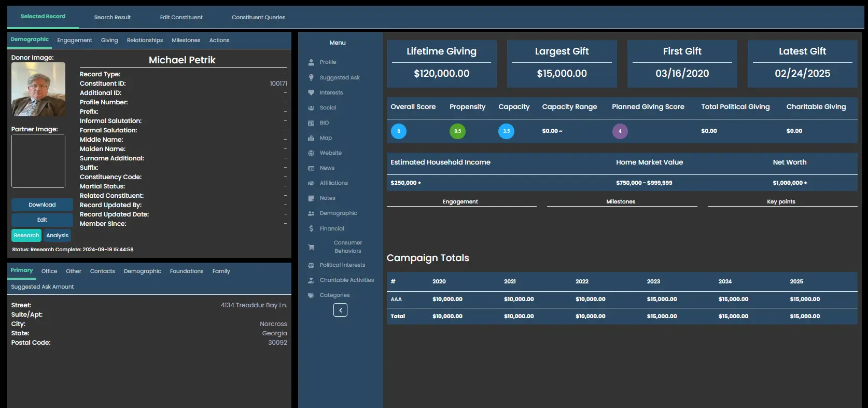Switch to the Milestones section tab
The width and height of the screenshot is (868, 408).
[186, 40]
